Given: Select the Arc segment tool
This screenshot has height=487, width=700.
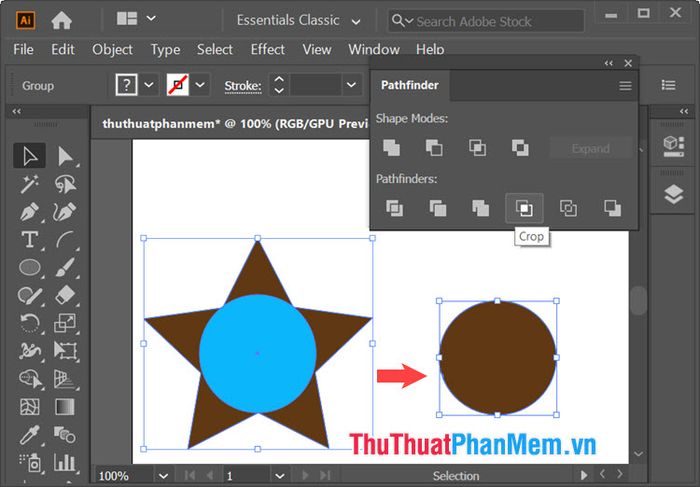Looking at the screenshot, I should [x=65, y=240].
